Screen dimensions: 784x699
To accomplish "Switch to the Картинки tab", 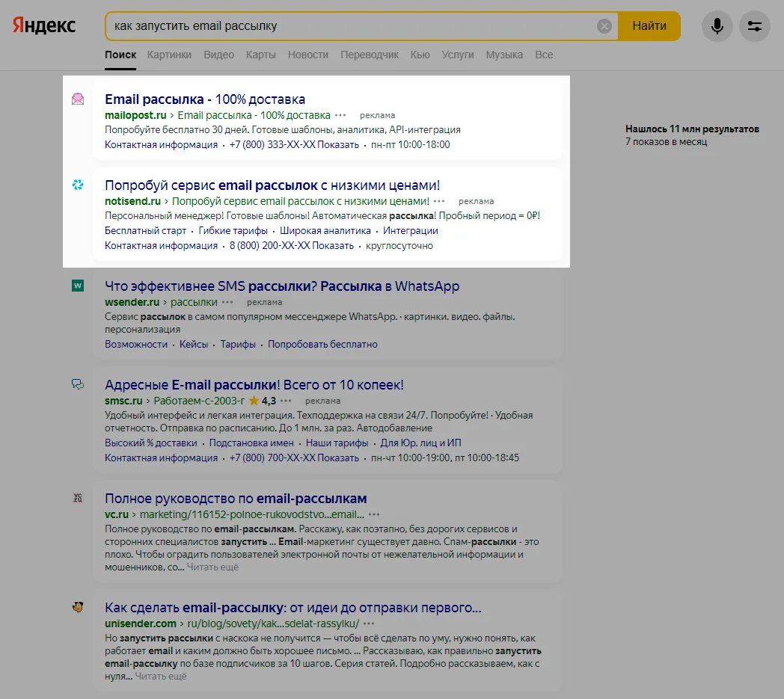I will tap(169, 55).
